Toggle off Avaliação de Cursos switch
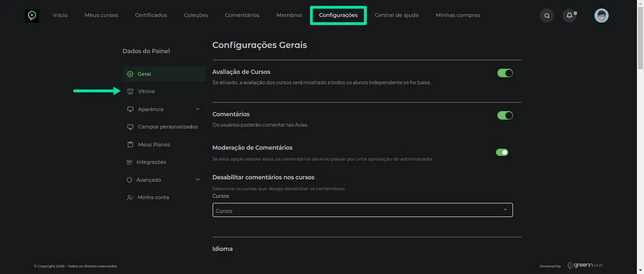644x274 pixels. click(x=505, y=73)
